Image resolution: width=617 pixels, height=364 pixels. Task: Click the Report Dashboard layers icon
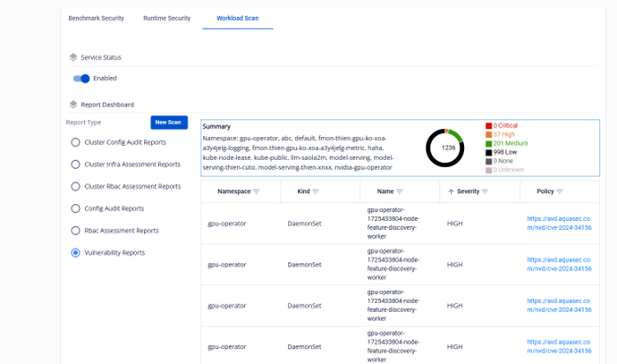click(73, 105)
